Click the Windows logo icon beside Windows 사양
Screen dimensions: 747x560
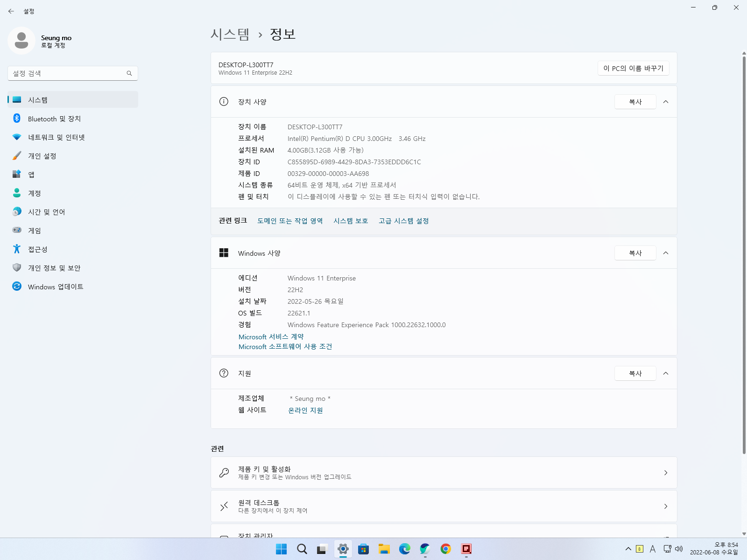(x=224, y=253)
